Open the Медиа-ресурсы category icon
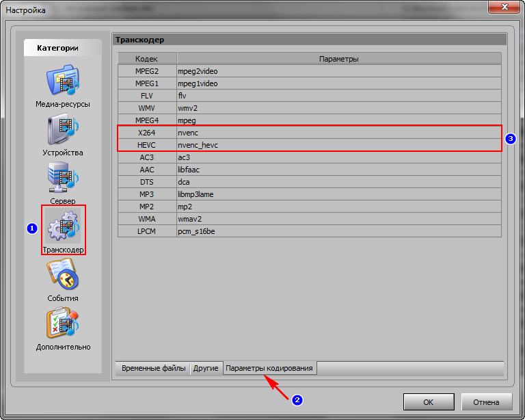525x420 pixels. pyautogui.click(x=63, y=81)
